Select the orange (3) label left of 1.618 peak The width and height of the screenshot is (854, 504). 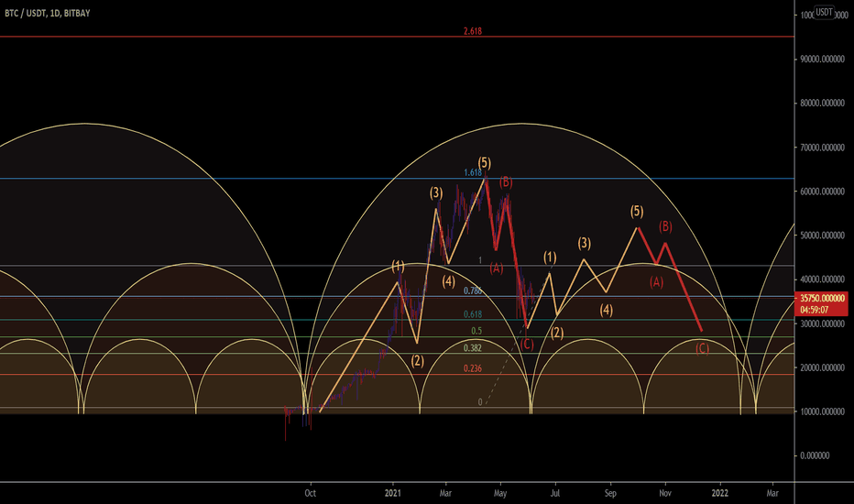coord(436,192)
